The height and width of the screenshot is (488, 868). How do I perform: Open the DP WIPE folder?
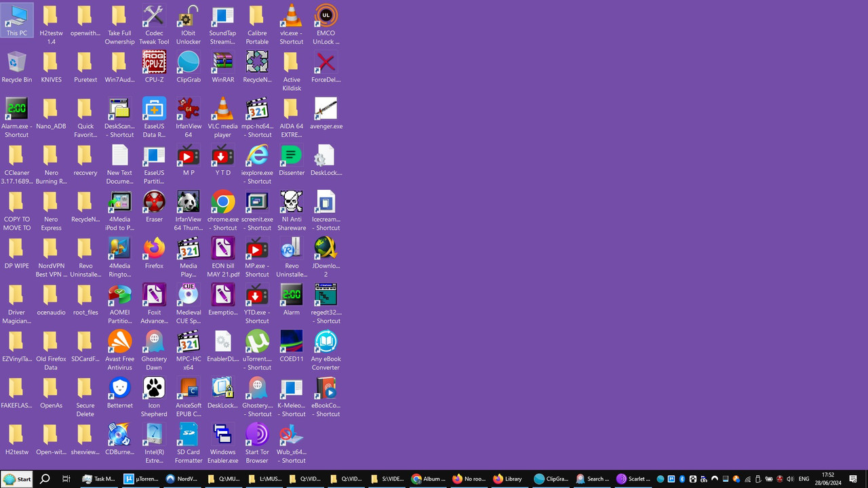click(x=17, y=253)
